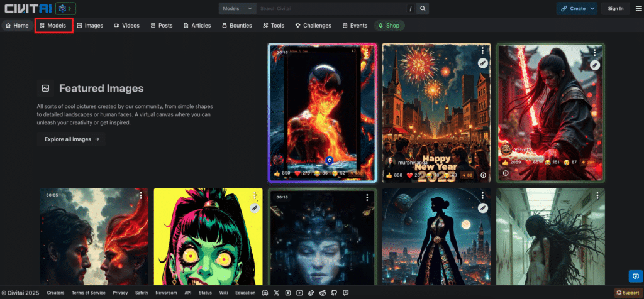Click the Sign In button
Image resolution: width=644 pixels, height=299 pixels.
coord(616,8)
